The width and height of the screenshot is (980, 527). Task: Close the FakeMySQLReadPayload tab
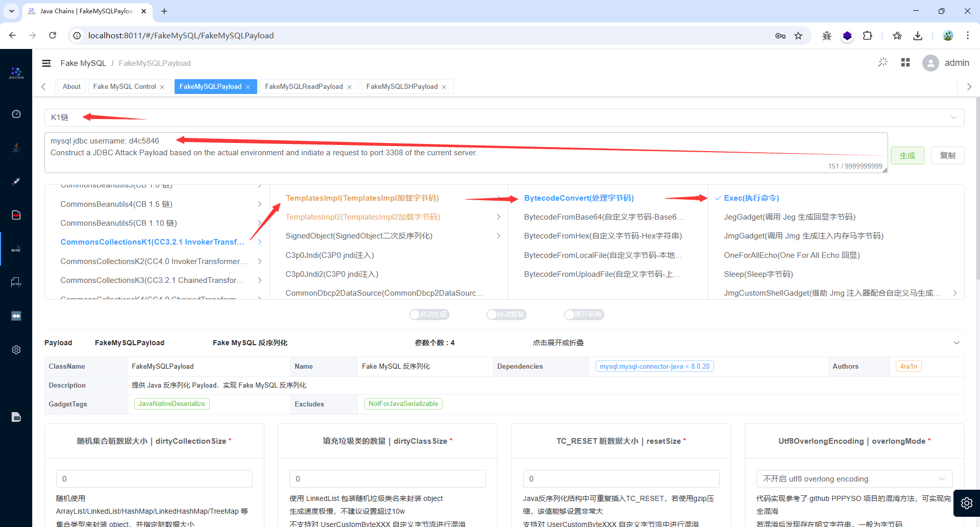click(x=350, y=87)
